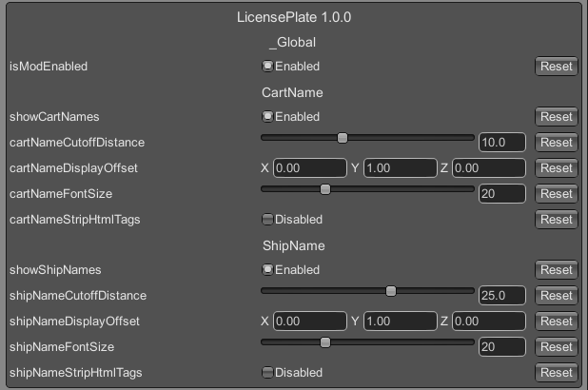Click the shipNameDisplayOffset label

(x=74, y=322)
